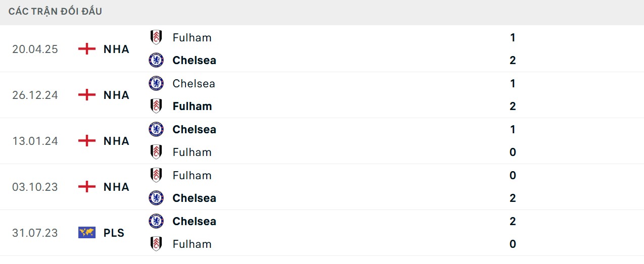Click Chelsea crest in 31.07.23 match

pos(156,221)
